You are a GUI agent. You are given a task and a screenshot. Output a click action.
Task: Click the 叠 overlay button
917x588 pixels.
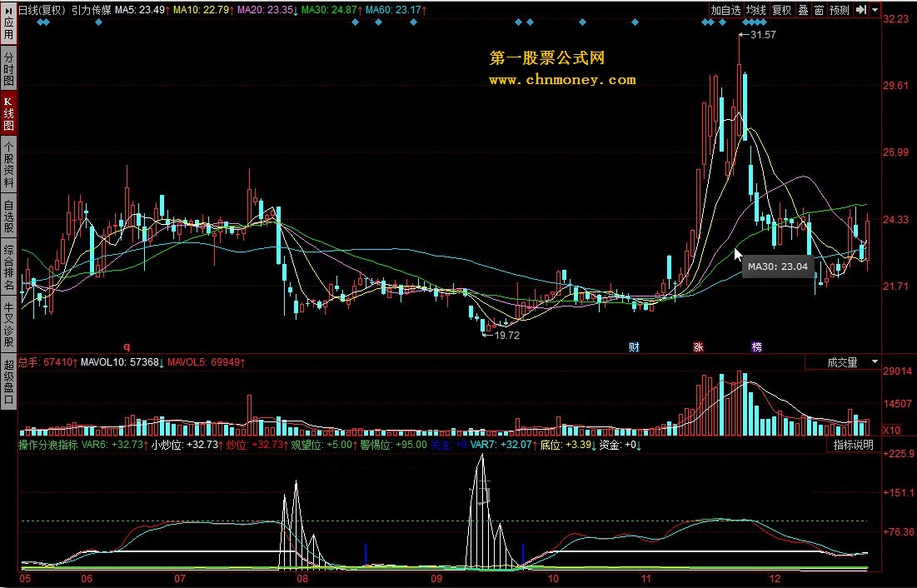804,10
